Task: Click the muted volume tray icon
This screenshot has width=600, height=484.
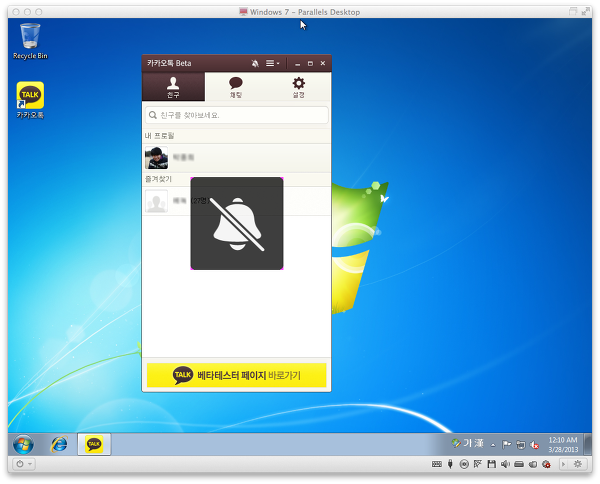Action: [535, 445]
